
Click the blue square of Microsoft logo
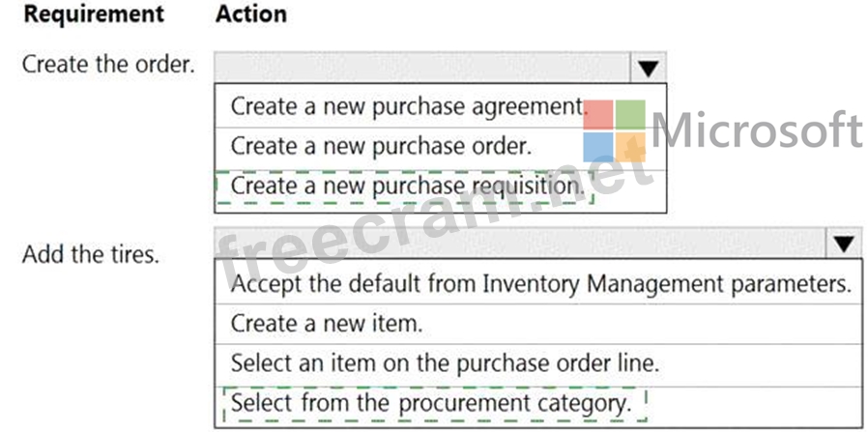[x=600, y=147]
